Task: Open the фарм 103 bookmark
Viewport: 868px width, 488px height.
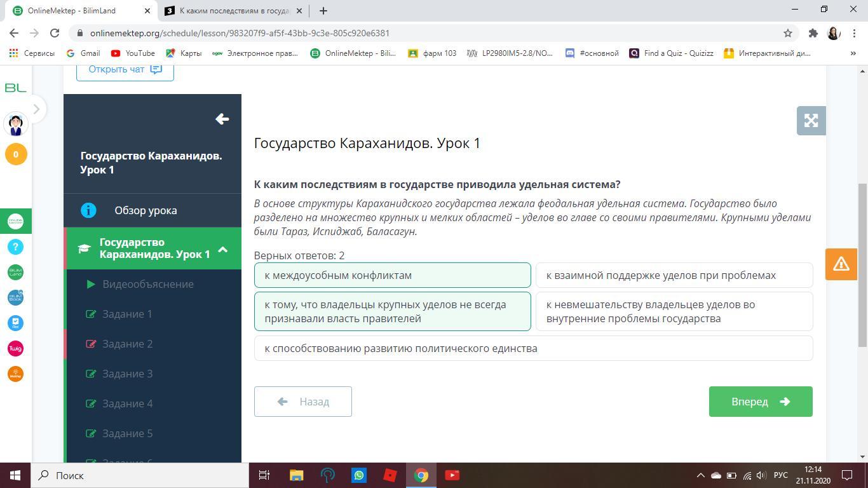Action: tap(432, 53)
